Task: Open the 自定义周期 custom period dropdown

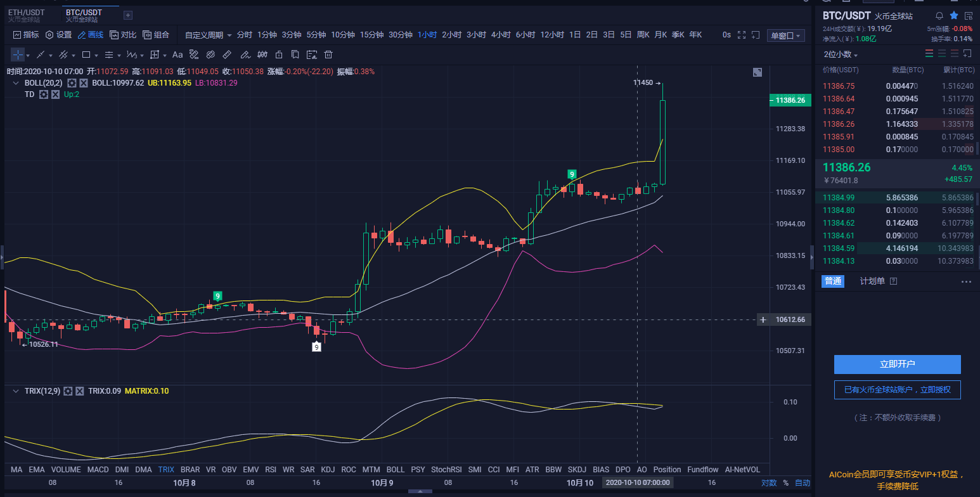Action: (208, 35)
